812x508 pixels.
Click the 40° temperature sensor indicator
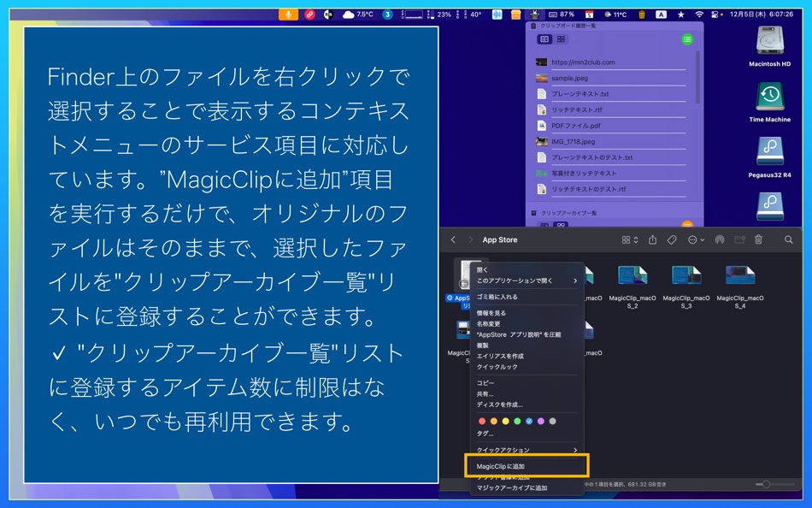[x=471, y=15]
